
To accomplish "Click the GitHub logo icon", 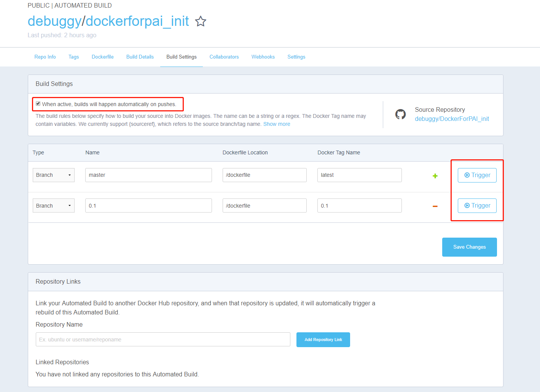I will coord(400,114).
